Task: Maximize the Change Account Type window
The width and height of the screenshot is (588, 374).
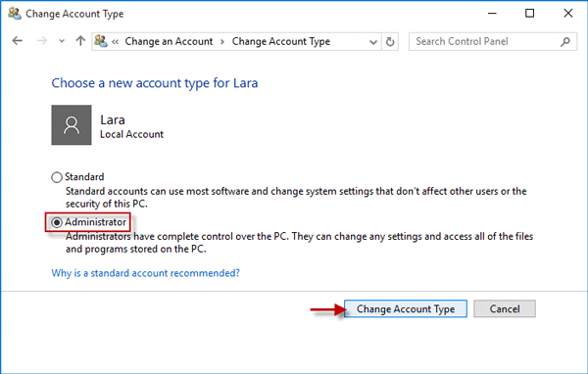Action: 529,14
